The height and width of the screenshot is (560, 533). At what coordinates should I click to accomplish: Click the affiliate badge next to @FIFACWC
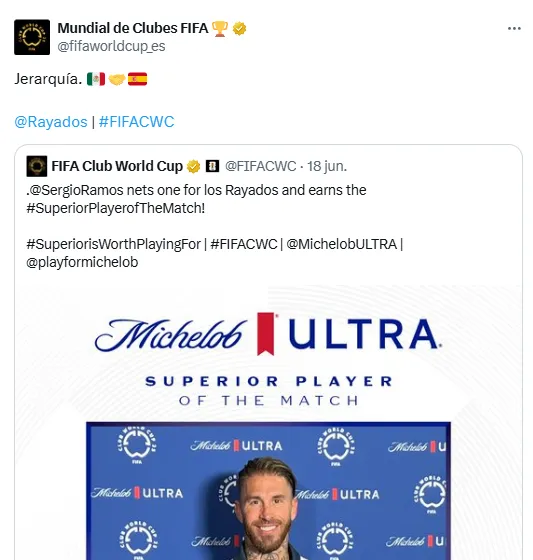click(x=212, y=166)
